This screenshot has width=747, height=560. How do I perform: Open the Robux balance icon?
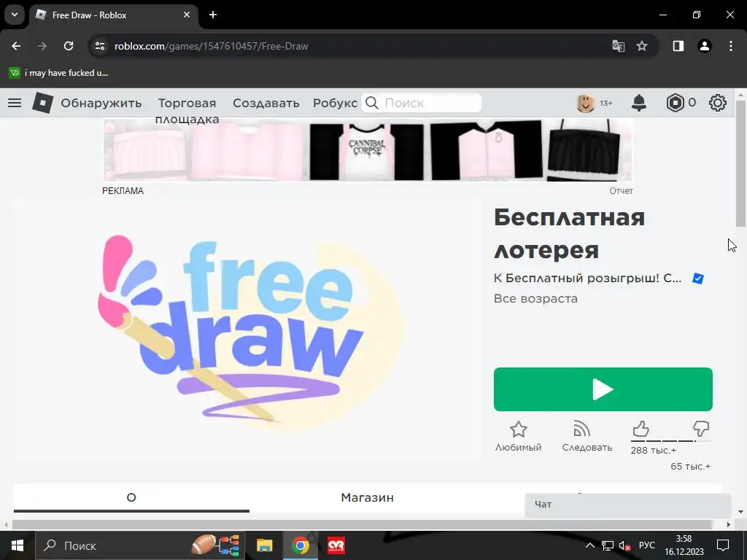[x=675, y=103]
